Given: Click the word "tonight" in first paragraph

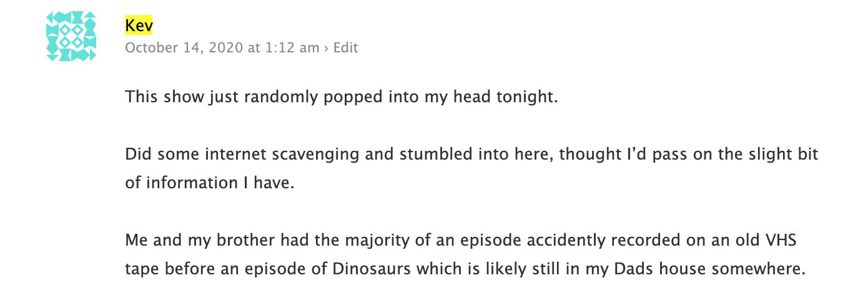Looking at the screenshot, I should coord(530,98).
